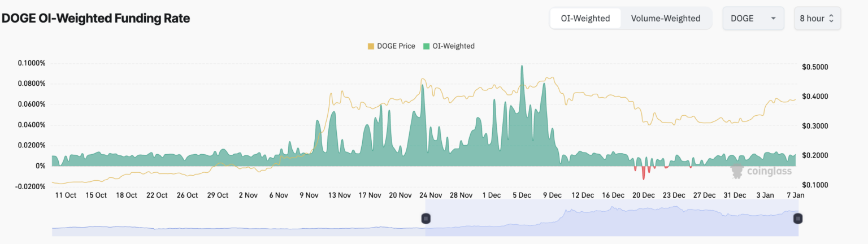Click the tallest green peak near 5 Dec
This screenshot has height=244, width=868.
click(522, 68)
